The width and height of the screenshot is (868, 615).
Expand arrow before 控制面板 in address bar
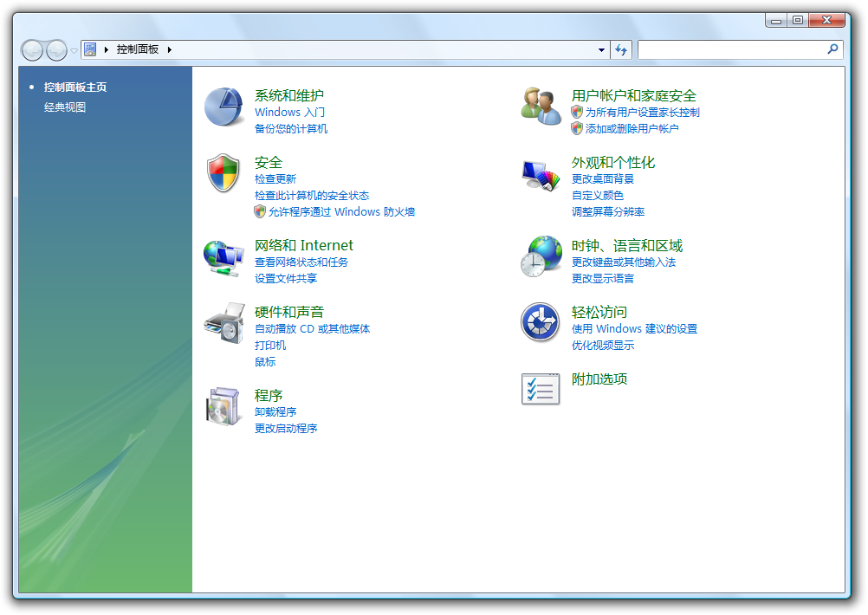coord(107,50)
